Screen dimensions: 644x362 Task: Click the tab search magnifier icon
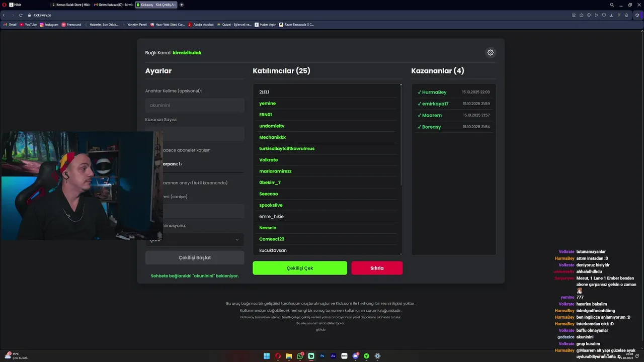[x=612, y=5]
